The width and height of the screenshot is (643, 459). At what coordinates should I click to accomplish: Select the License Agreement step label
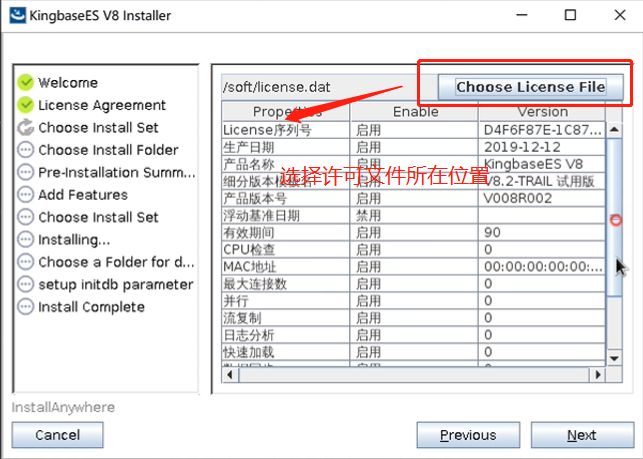pos(102,105)
